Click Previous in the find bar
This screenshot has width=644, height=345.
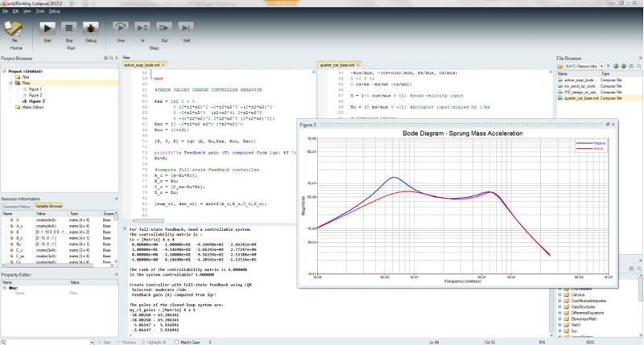point(127,342)
